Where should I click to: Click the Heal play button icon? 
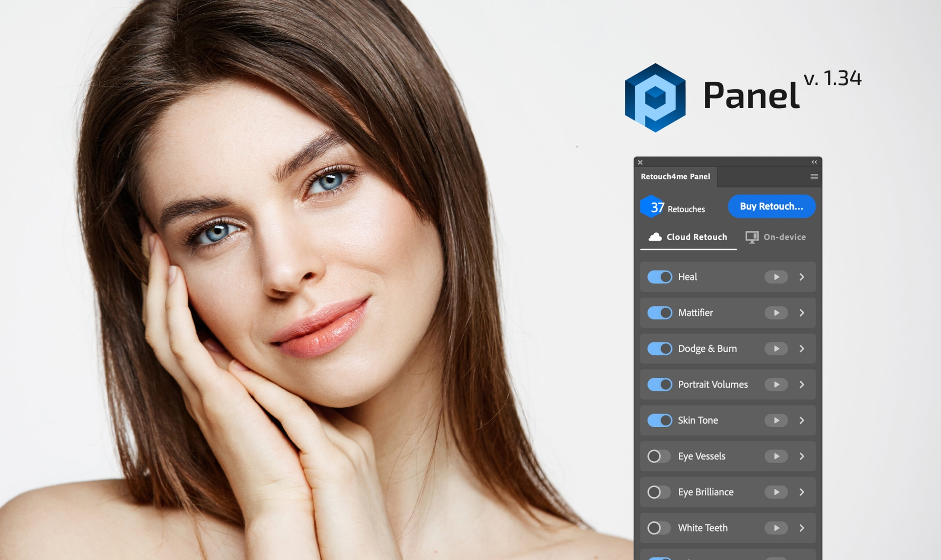(x=776, y=276)
